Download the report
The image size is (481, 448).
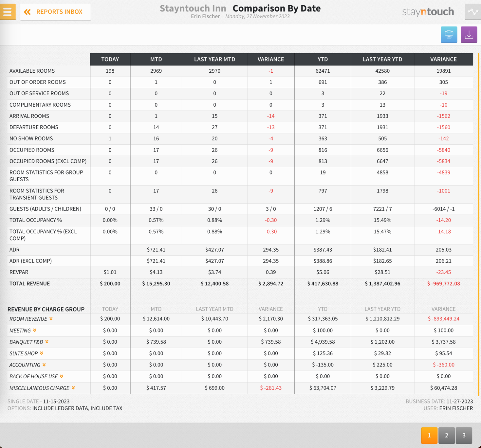click(469, 34)
